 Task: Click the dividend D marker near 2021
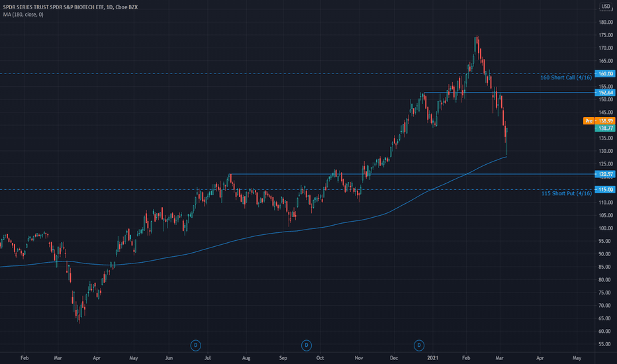coord(419,345)
